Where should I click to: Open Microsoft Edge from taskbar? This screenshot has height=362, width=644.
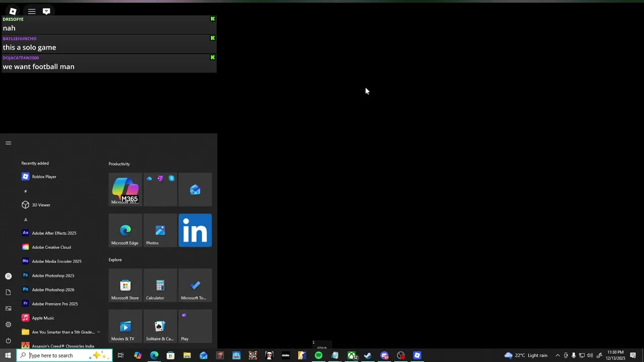point(154,355)
